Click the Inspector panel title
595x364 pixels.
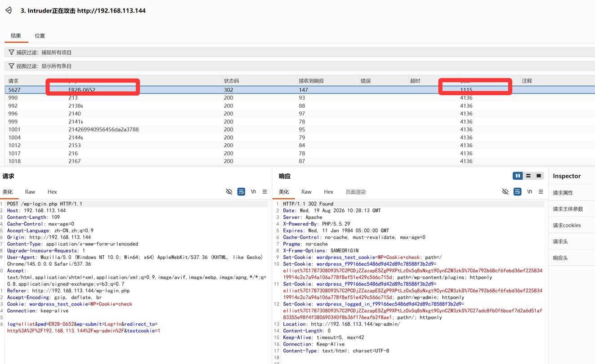pyautogui.click(x=567, y=176)
